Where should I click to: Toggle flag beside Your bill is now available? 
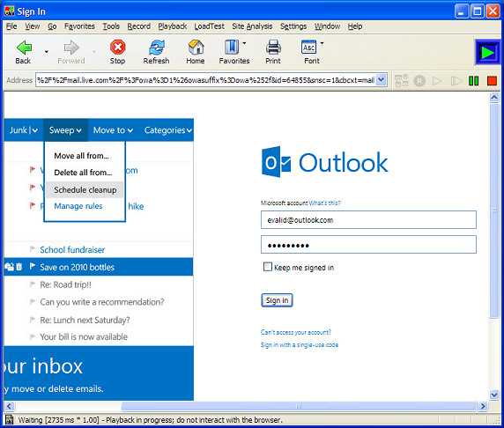(x=33, y=336)
